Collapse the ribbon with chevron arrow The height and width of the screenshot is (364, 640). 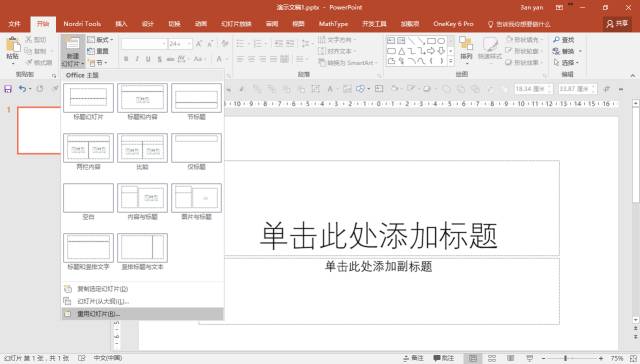point(632,75)
